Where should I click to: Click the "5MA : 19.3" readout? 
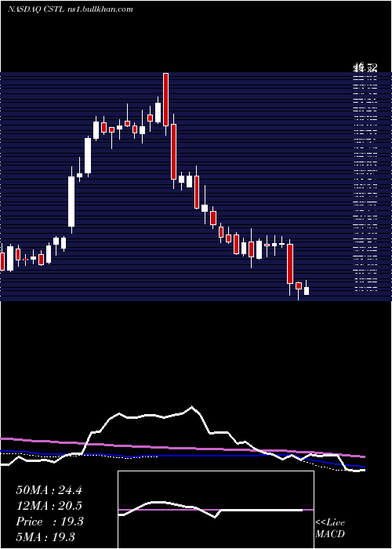pos(45,537)
